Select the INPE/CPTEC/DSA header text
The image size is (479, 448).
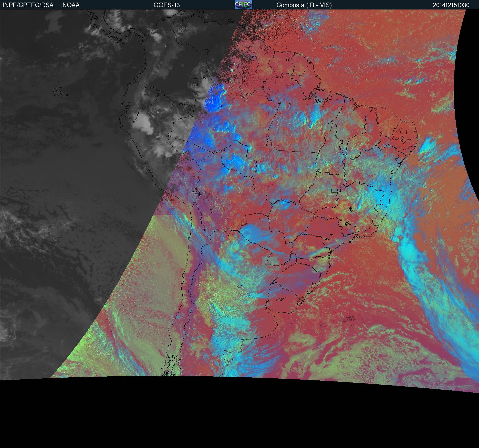28,5
